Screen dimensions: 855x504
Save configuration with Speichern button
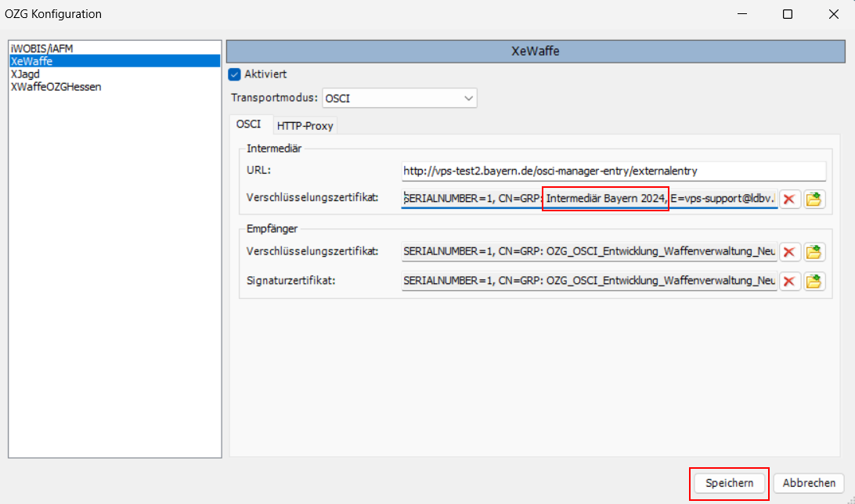coord(729,484)
